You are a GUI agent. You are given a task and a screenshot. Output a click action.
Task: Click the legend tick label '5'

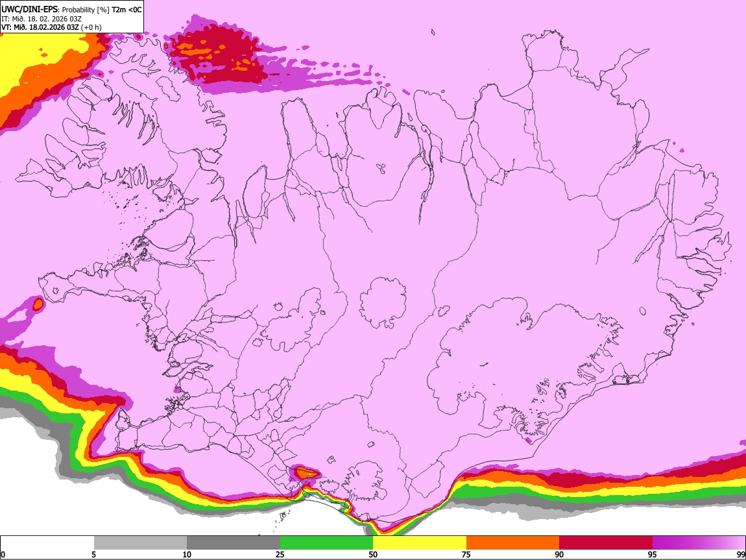tap(93, 555)
